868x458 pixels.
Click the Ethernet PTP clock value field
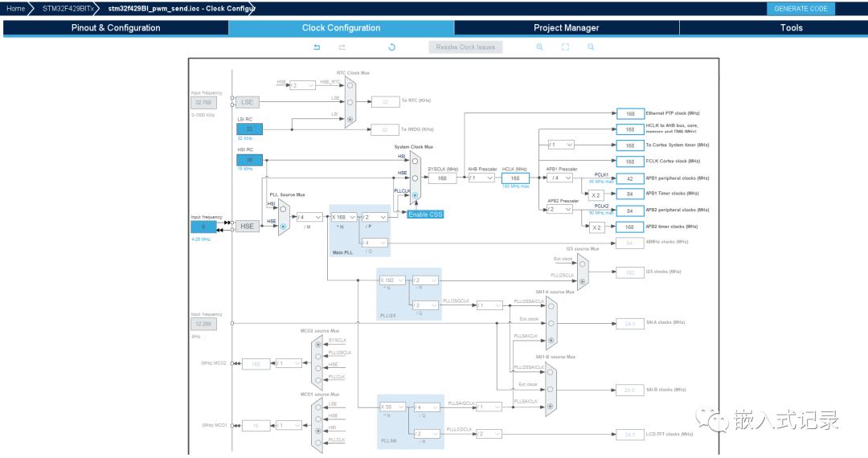click(630, 113)
